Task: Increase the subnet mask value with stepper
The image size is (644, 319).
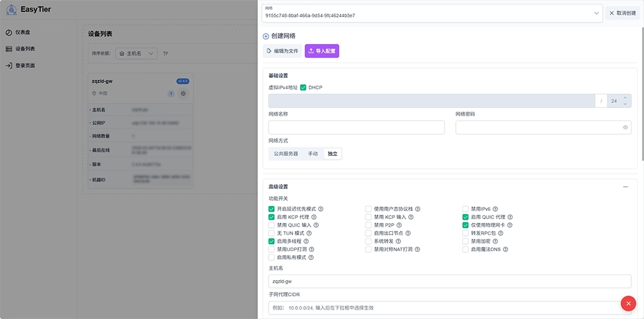Action: point(625,97)
